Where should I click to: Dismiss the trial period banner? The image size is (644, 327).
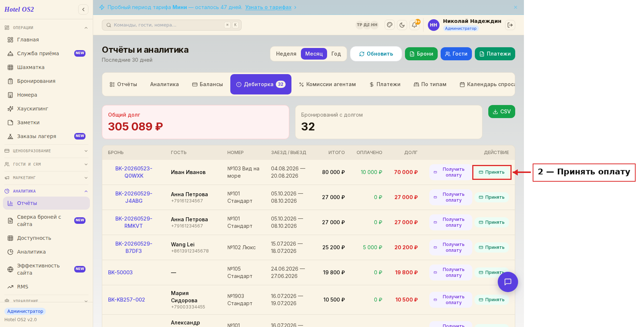click(516, 7)
